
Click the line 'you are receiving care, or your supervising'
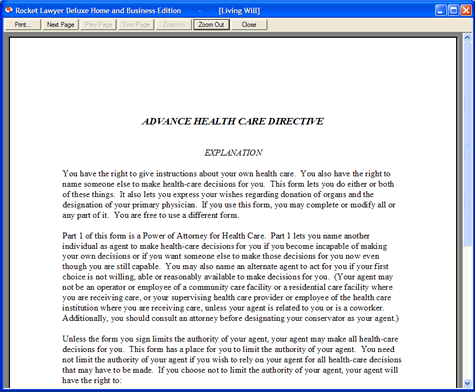point(227,297)
